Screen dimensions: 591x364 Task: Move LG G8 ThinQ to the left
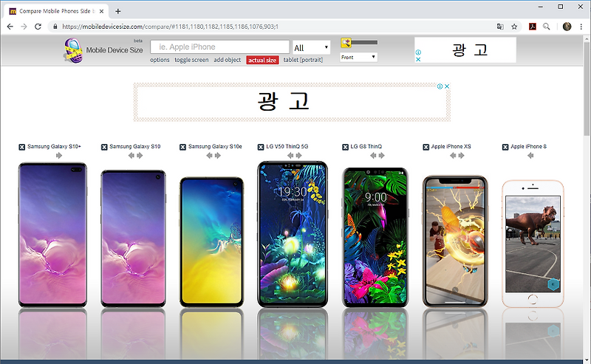373,156
